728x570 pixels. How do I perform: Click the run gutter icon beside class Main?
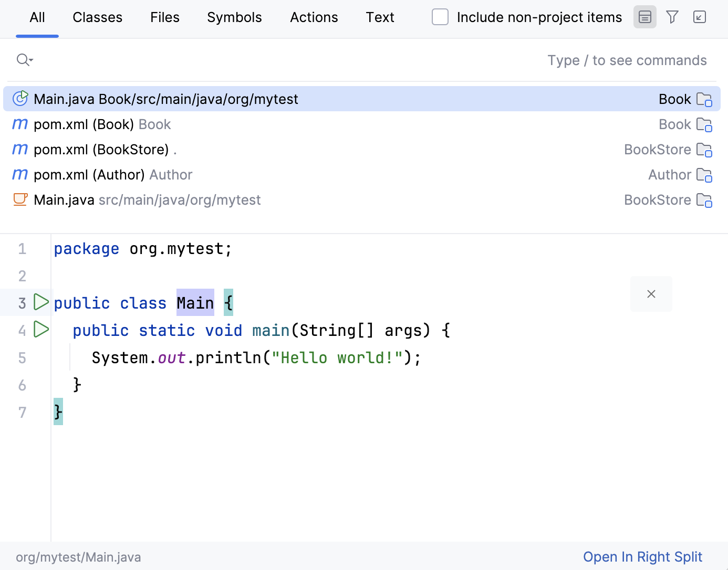(x=41, y=302)
